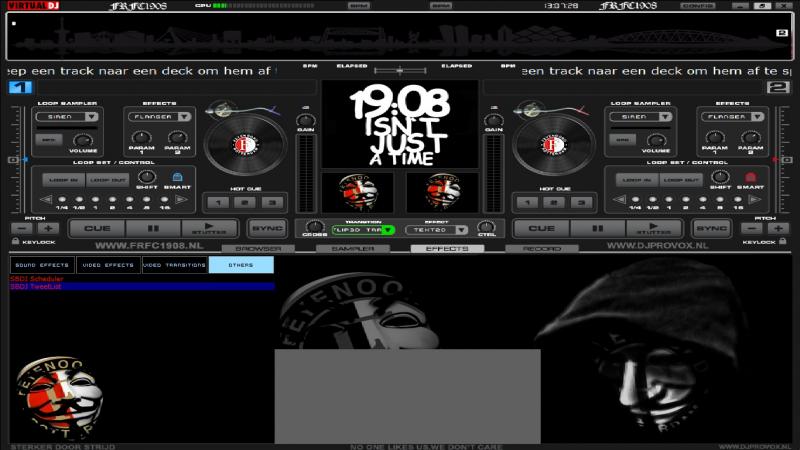
Task: Decrease pitch with minus on deck 1
Action: pyautogui.click(x=22, y=228)
